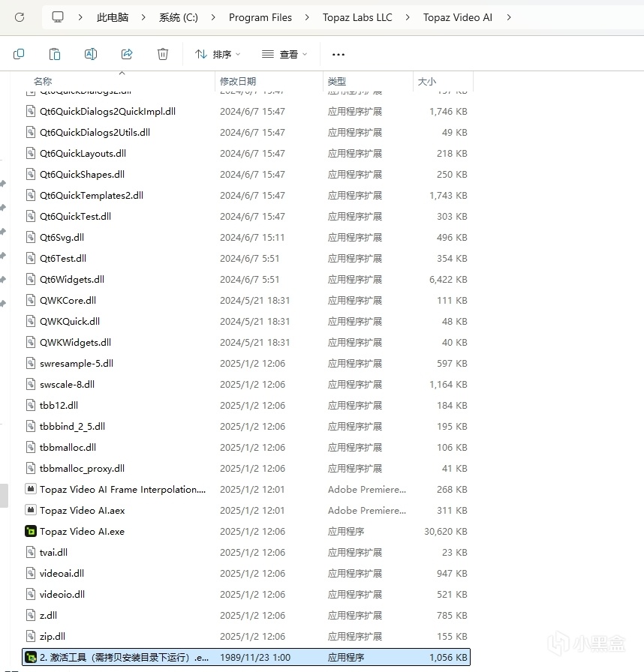
Task: Sort by 类型 column header
Action: point(336,81)
